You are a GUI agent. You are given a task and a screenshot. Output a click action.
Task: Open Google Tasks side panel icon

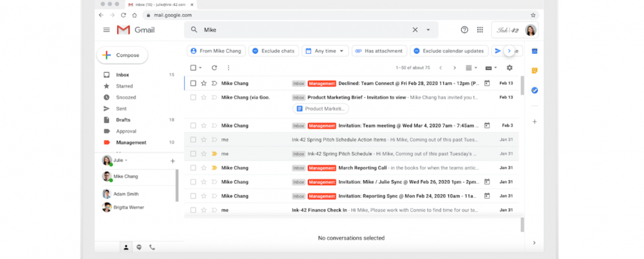pyautogui.click(x=535, y=90)
